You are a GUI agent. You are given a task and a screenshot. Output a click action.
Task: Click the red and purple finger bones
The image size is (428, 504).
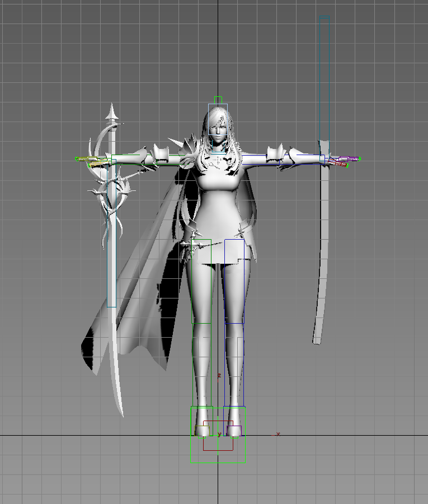(x=338, y=162)
